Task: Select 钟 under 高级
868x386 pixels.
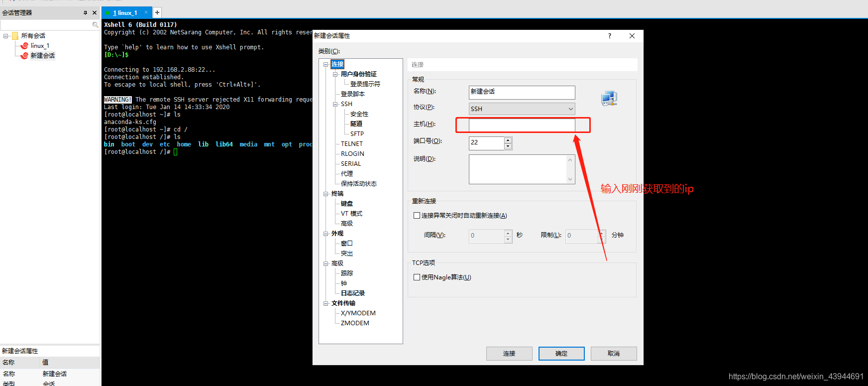Action: pos(344,283)
